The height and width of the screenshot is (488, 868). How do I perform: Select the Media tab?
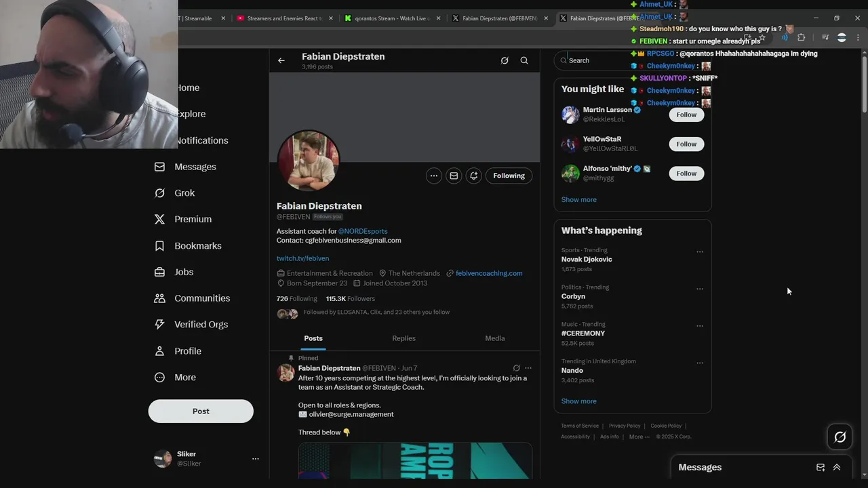coord(495,338)
